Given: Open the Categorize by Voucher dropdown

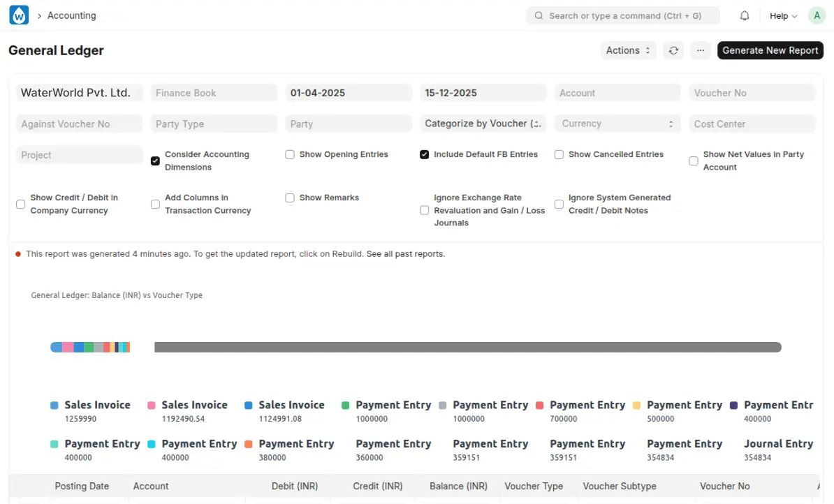Looking at the screenshot, I should click(x=483, y=124).
